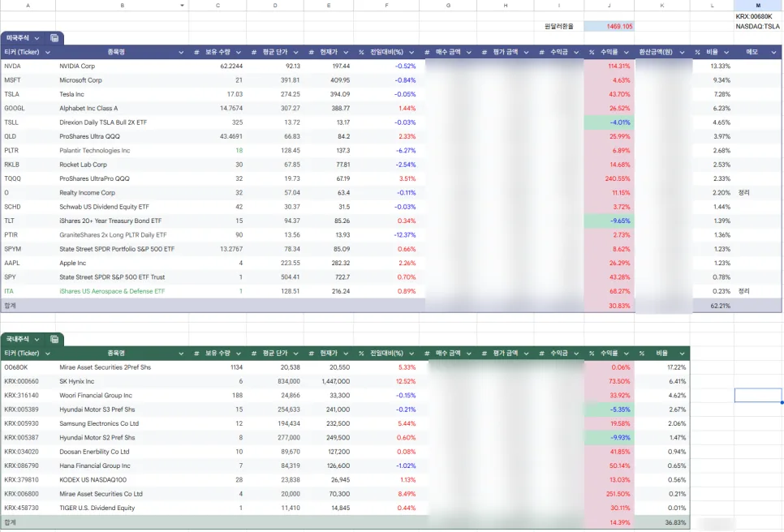Open 비율 column dropdown in 국내주식 table

pos(682,354)
